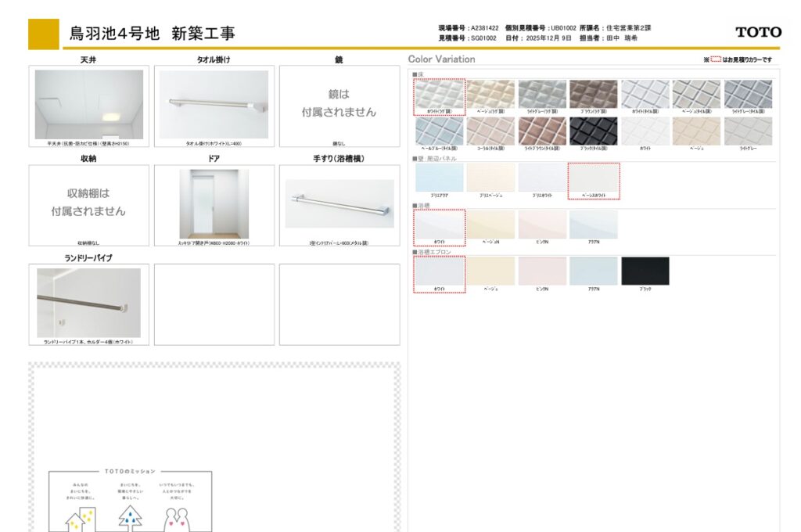This screenshot has width=801, height=532.
Task: Click the tree icon with water drops
Action: point(130,517)
